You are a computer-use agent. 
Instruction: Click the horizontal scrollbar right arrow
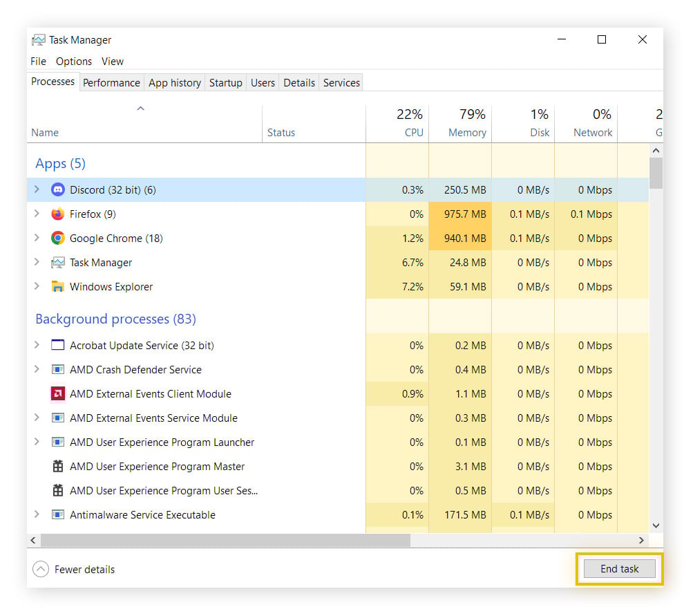(640, 540)
